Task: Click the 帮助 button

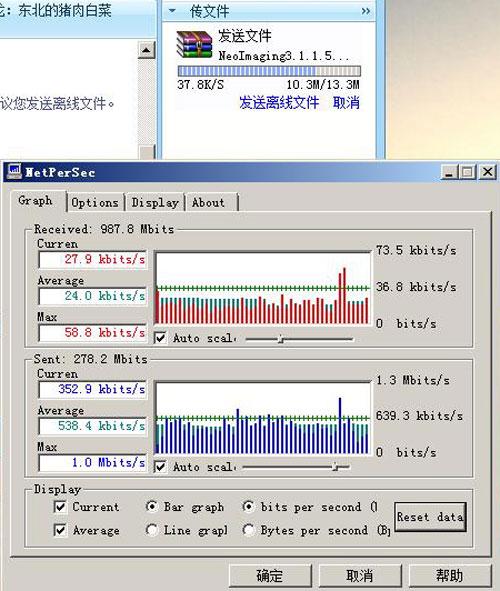Action: point(450,576)
